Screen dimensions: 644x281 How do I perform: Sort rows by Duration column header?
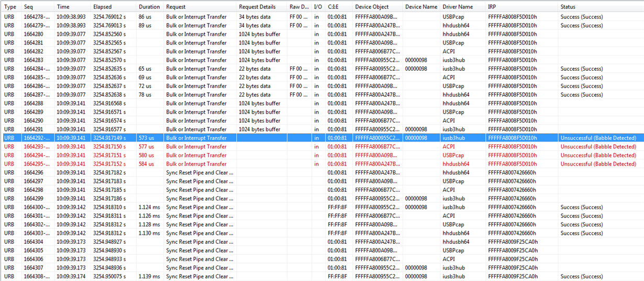click(150, 7)
